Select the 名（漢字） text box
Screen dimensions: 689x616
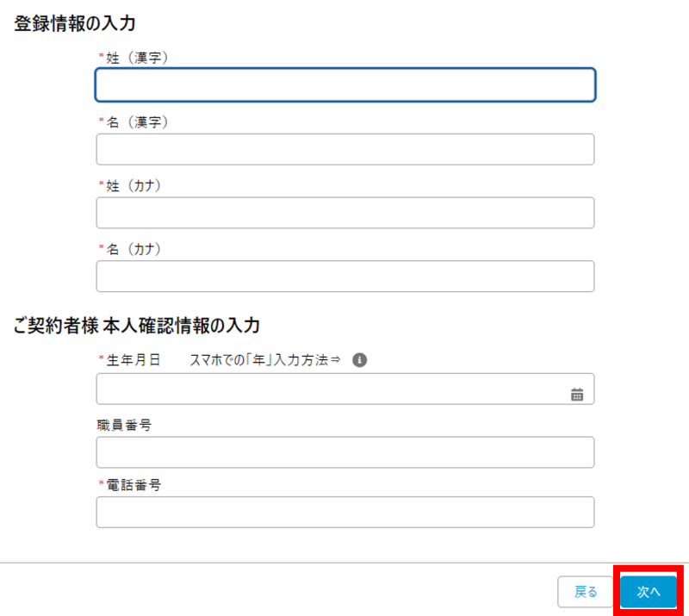coord(344,149)
